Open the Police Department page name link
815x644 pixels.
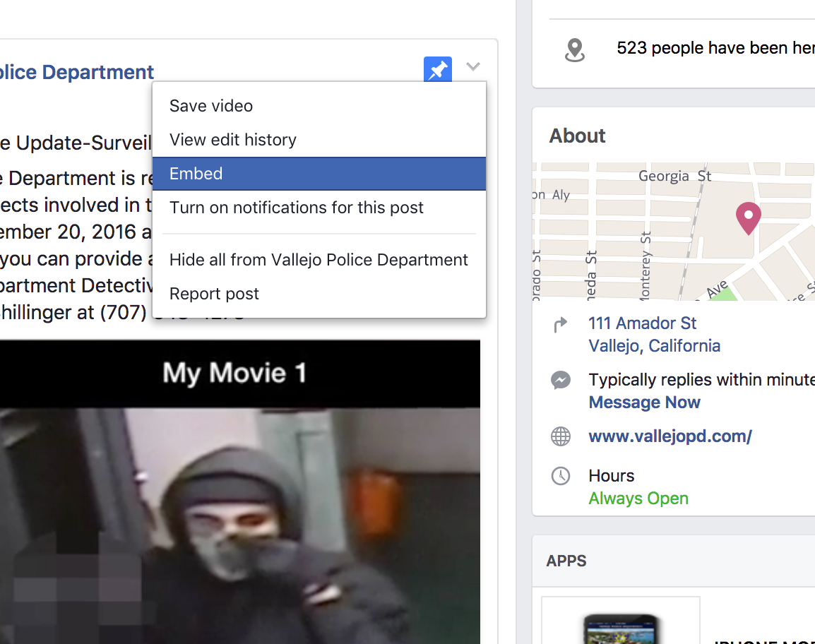[76, 72]
